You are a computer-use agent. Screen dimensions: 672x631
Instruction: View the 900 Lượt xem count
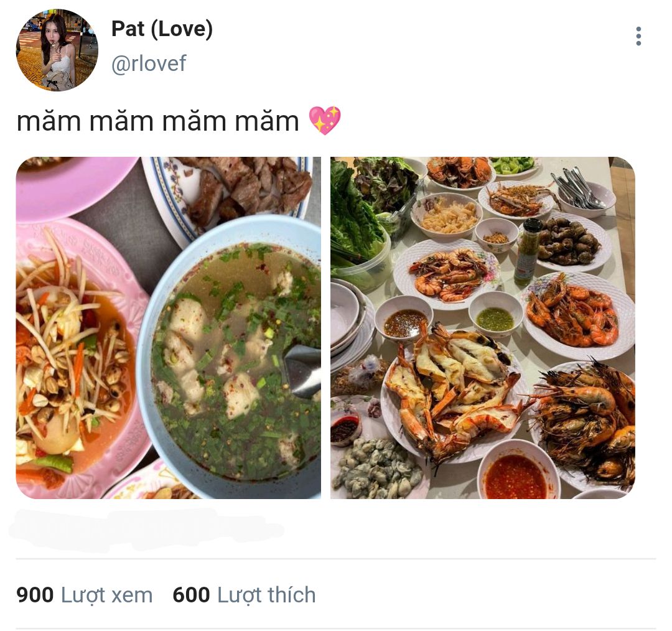click(x=85, y=595)
